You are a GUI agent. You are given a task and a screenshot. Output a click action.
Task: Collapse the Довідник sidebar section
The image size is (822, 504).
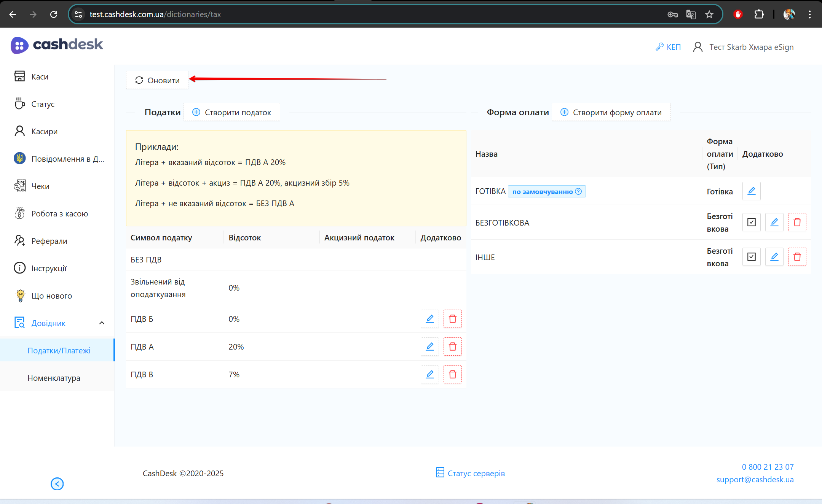tap(102, 323)
